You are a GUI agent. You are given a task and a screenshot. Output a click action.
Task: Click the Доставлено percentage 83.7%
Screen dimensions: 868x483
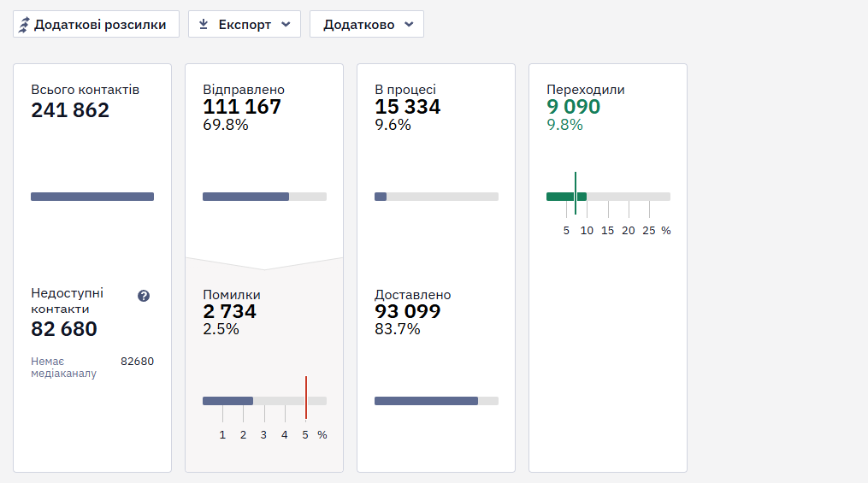tap(398, 329)
